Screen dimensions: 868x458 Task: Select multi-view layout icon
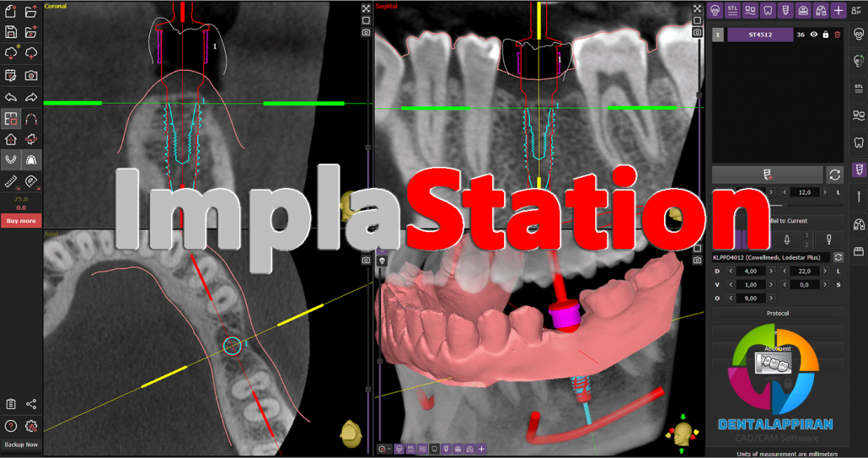[10, 119]
